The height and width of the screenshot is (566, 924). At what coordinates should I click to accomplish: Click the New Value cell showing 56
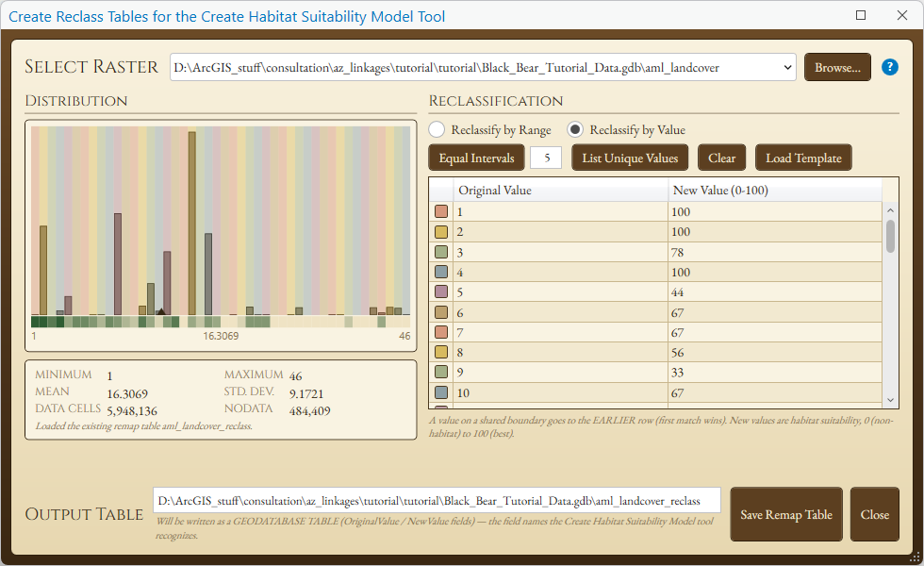(x=775, y=353)
